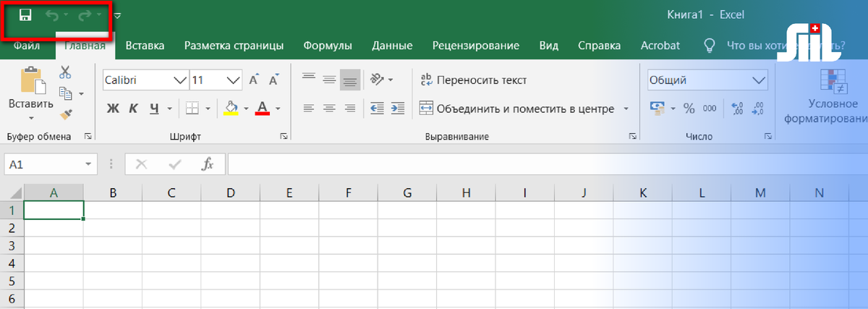Select the row 3 header
The image size is (868, 309).
12,245
